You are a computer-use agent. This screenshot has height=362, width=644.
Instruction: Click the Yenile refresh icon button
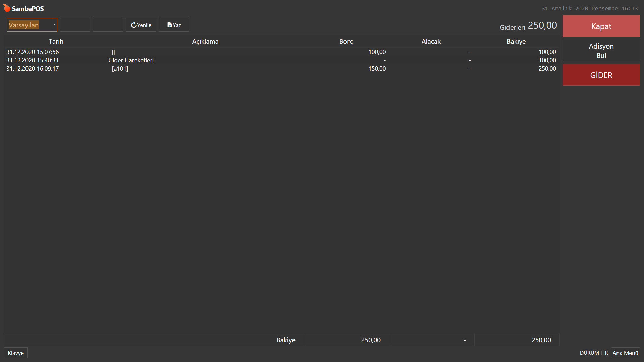(x=141, y=25)
